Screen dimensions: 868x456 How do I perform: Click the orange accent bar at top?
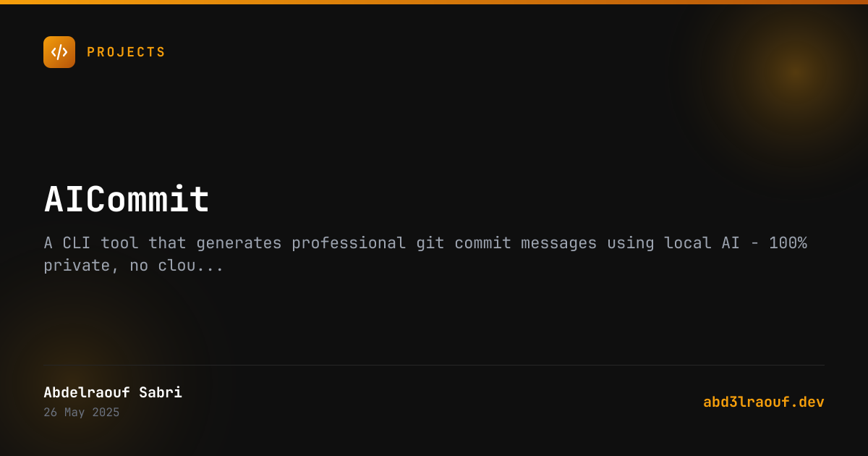[x=434, y=2]
